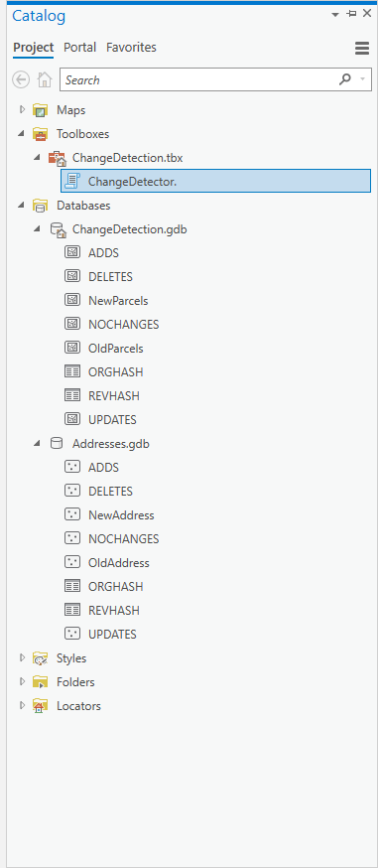Image resolution: width=378 pixels, height=868 pixels.
Task: Click the ChangeDetection.tbx toolbox icon
Action: [58, 158]
